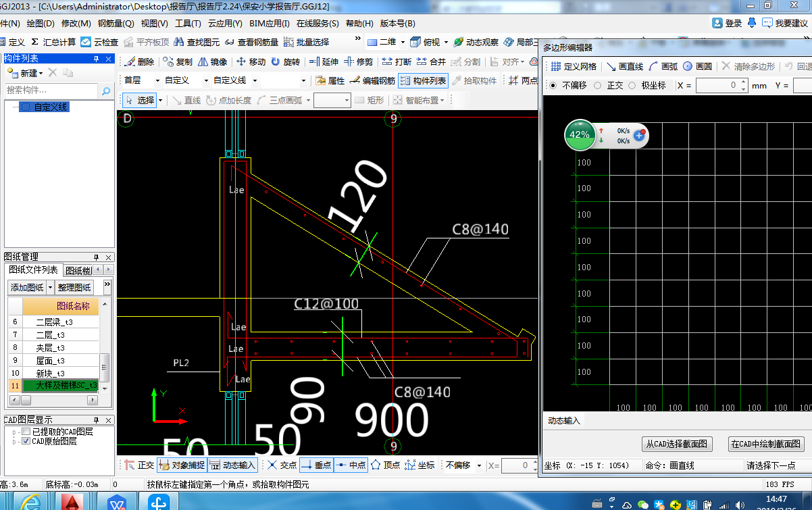Click search magnifier in 构件列表 panel
The height and width of the screenshot is (510, 812).
pyautogui.click(x=105, y=91)
